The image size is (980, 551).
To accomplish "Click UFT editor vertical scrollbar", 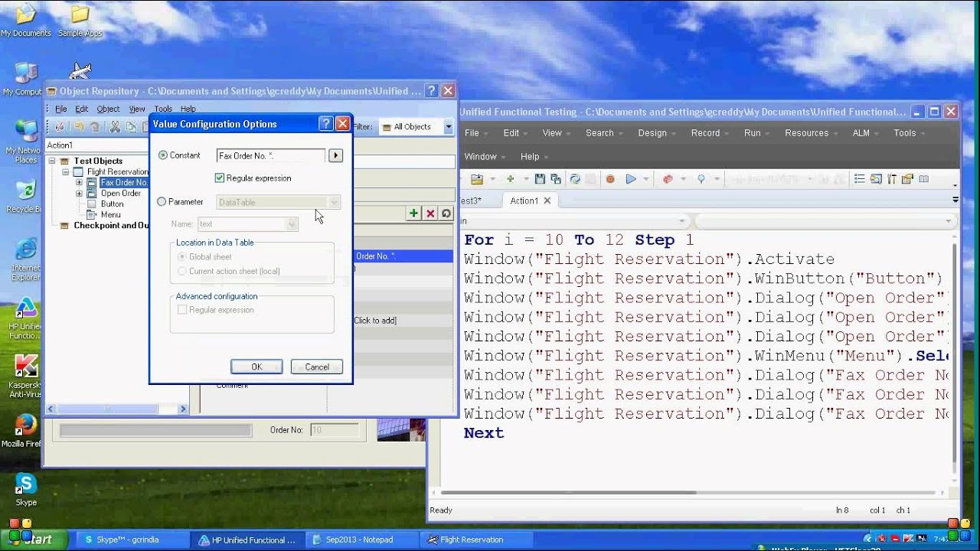I will click(x=954, y=355).
